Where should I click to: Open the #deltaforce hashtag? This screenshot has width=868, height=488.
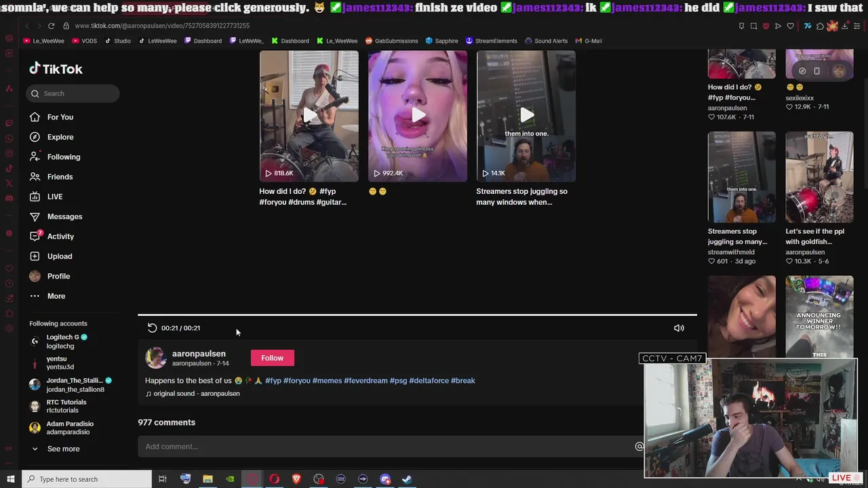point(429,381)
